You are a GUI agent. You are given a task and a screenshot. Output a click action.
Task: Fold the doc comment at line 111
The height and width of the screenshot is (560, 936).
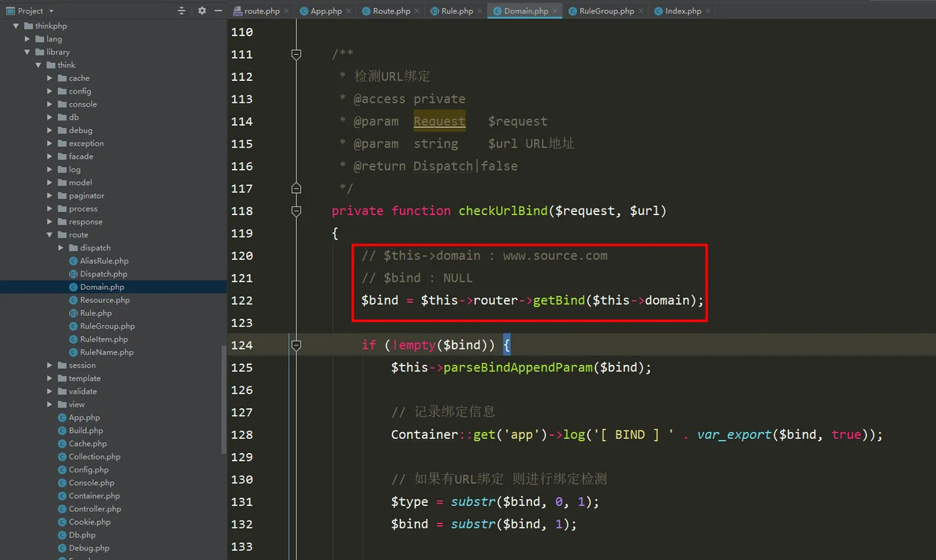296,54
